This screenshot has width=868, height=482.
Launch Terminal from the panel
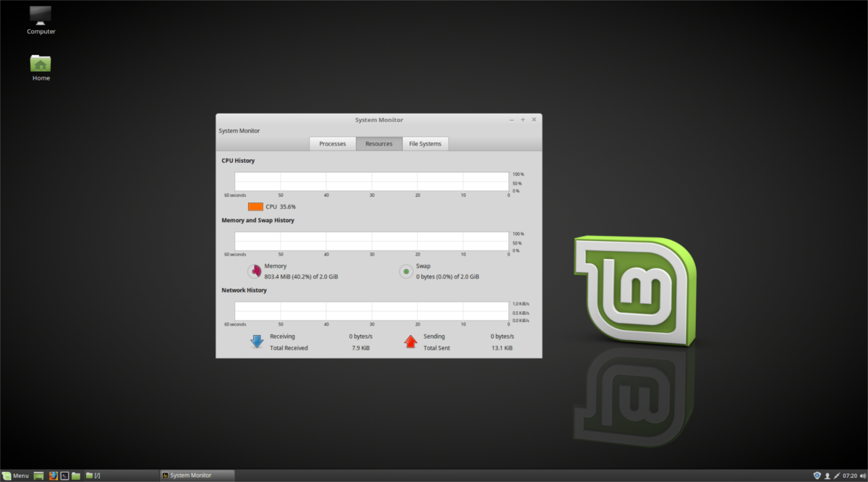[x=64, y=475]
